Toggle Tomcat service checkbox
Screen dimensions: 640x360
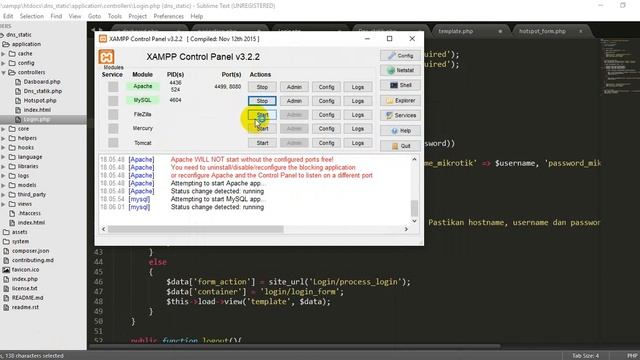click(x=113, y=143)
